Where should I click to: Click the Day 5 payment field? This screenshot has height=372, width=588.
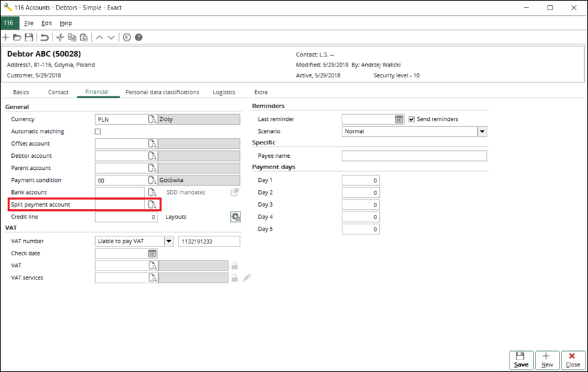361,229
